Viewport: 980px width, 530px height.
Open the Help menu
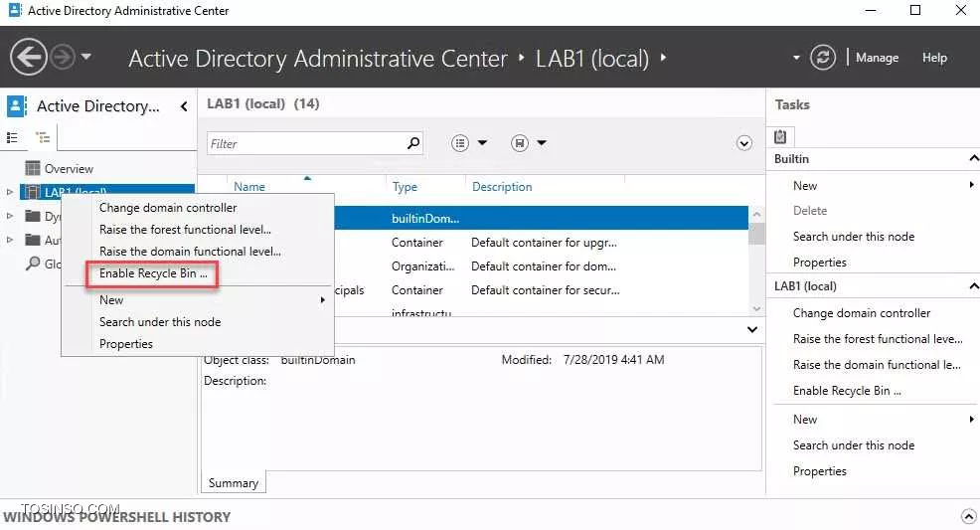click(934, 58)
